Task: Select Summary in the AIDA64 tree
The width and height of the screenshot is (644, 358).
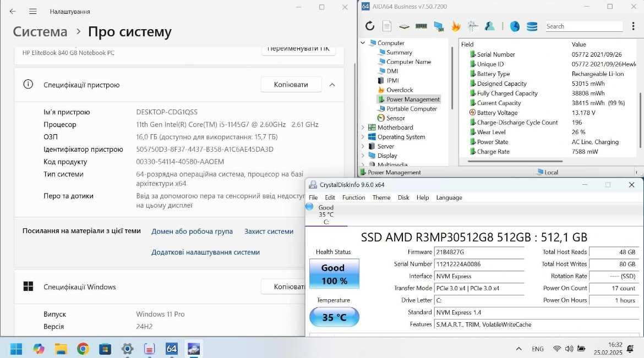Action: (x=399, y=52)
